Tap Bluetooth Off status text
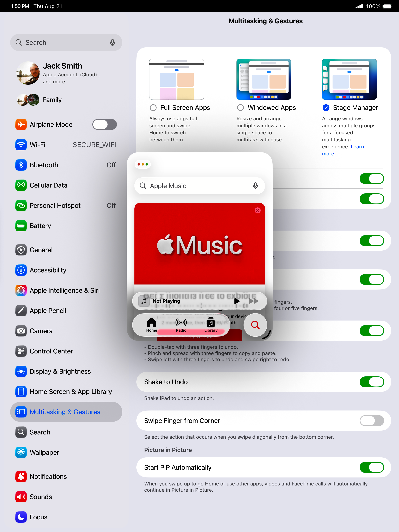Image resolution: width=399 pixels, height=532 pixels. [x=111, y=165]
